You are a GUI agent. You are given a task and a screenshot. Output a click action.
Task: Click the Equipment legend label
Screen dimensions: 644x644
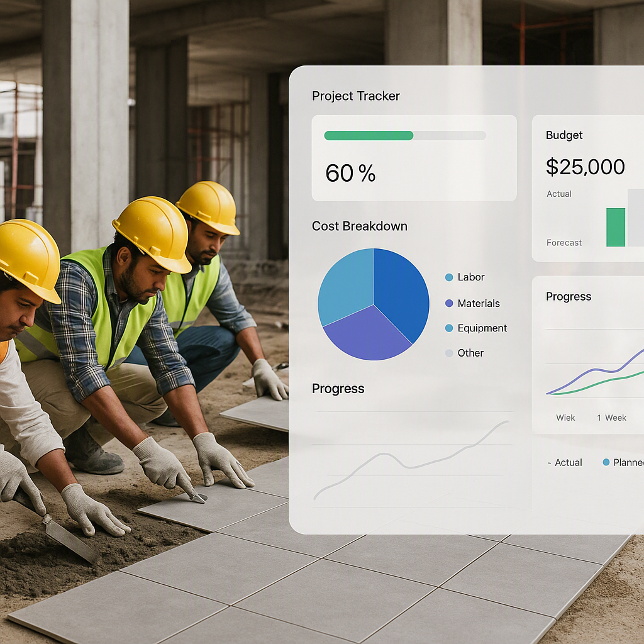click(x=482, y=328)
